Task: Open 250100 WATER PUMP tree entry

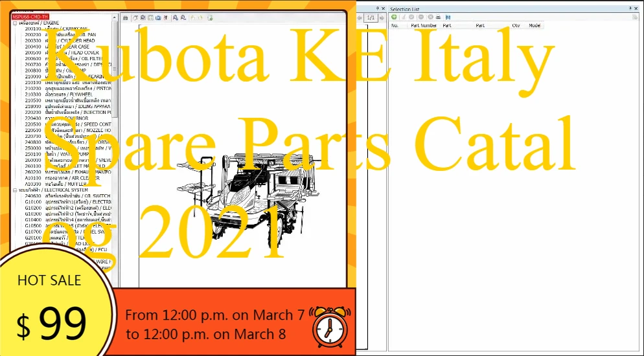Action: (x=56, y=154)
